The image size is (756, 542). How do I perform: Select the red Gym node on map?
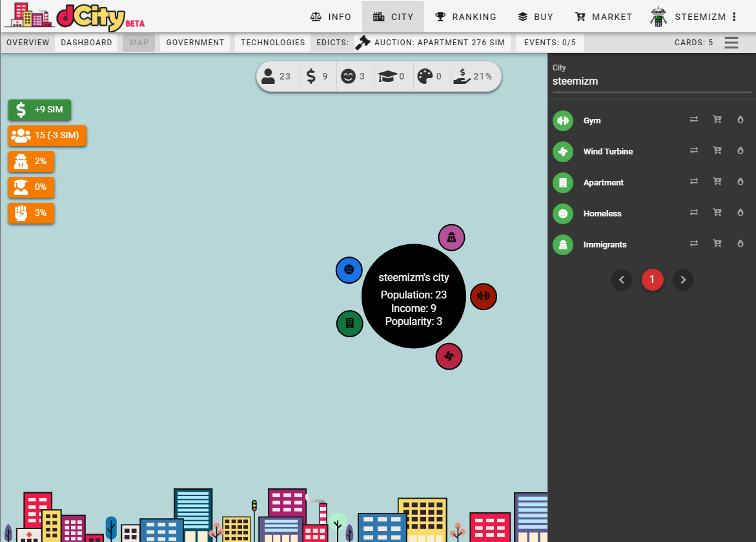[x=483, y=297]
